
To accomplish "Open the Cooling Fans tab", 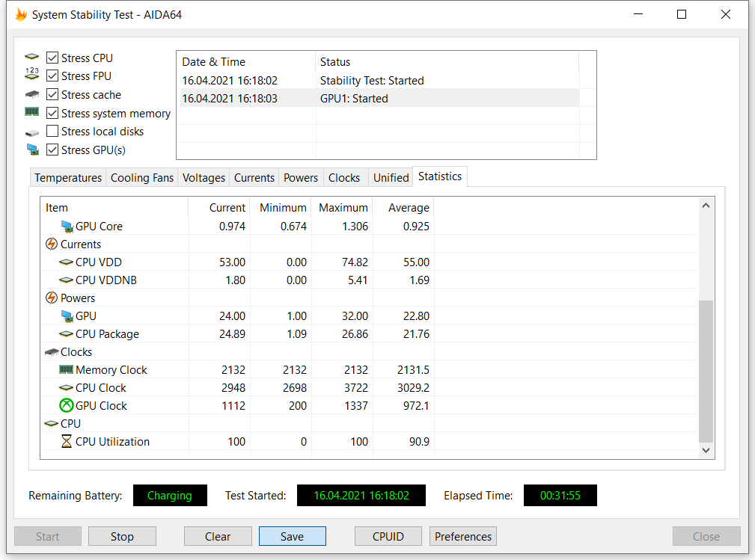I will [x=142, y=177].
